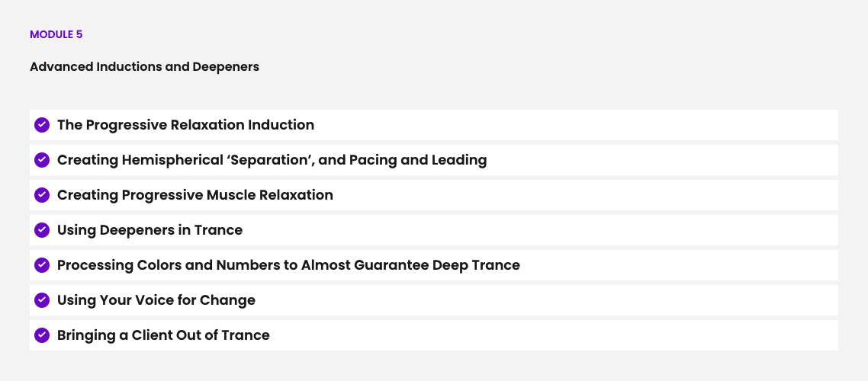Open Bringing a Client Out of Trance lesson
Image resolution: width=868 pixels, height=381 pixels.
pos(163,335)
